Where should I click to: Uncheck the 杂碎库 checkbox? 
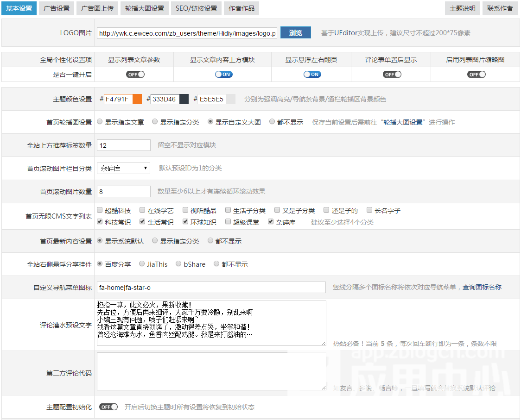(271, 222)
